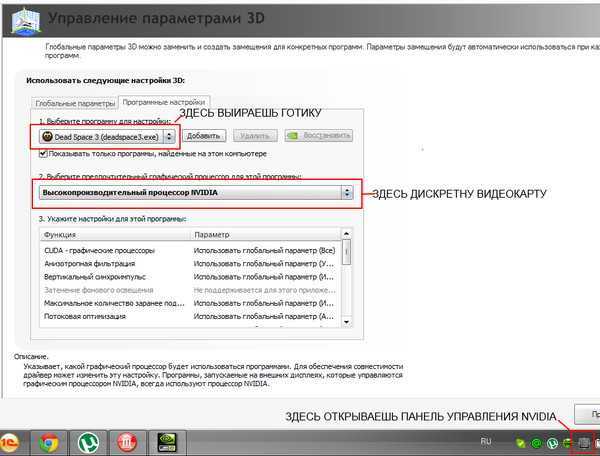Open the program selection dropdown arrow

pyautogui.click(x=169, y=136)
